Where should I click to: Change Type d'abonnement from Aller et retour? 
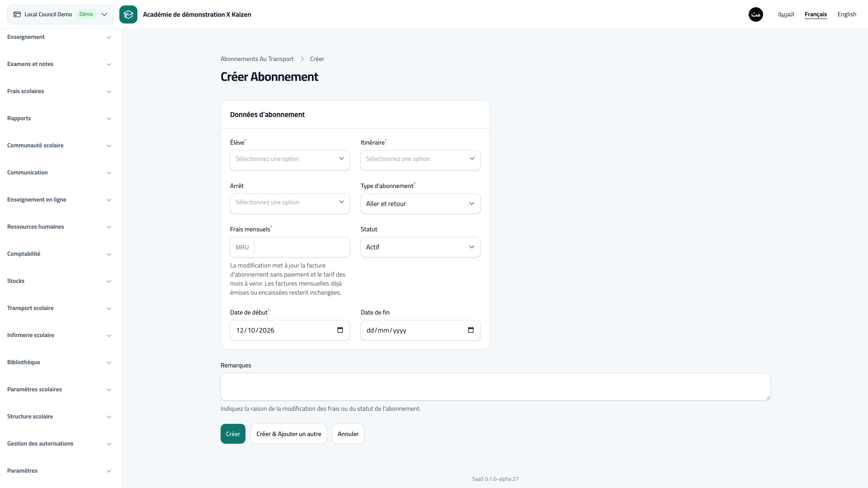point(420,204)
